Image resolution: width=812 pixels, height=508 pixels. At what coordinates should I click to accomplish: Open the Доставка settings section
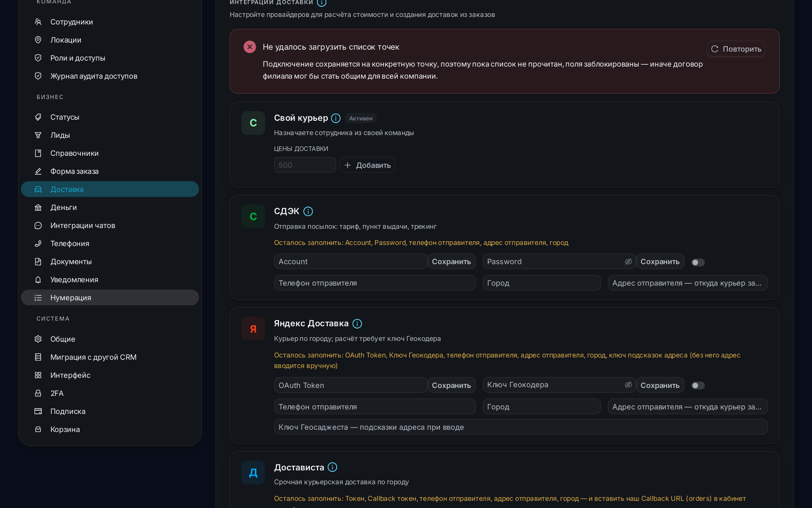click(x=110, y=189)
